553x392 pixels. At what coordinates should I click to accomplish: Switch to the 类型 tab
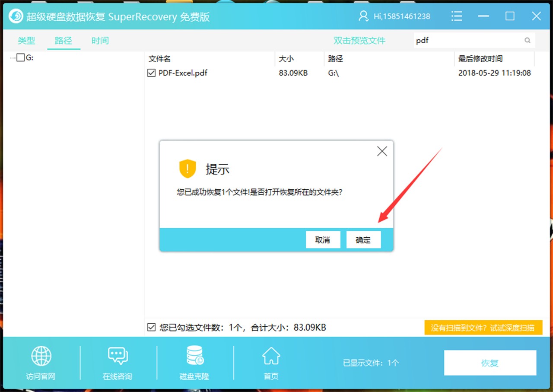coord(26,40)
